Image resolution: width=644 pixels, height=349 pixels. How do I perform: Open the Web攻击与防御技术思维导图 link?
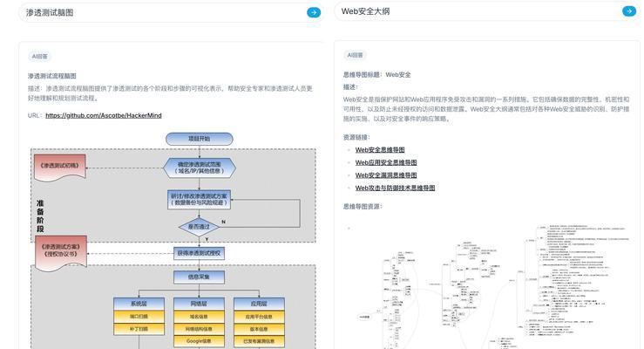coord(395,188)
